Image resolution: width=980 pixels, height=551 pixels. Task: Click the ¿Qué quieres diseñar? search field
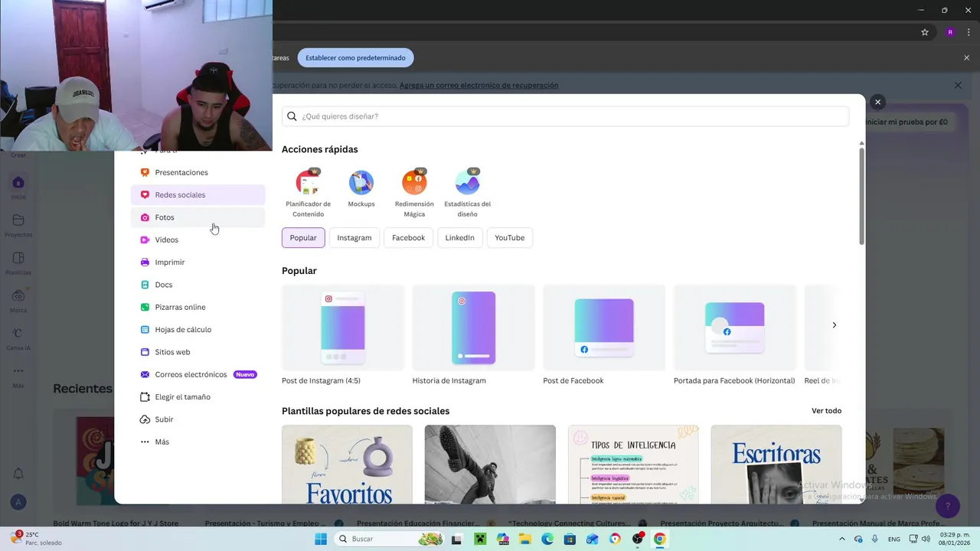[x=565, y=116]
